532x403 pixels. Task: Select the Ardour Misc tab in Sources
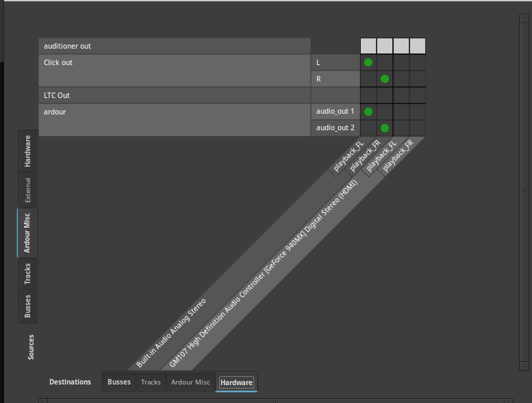click(x=27, y=233)
